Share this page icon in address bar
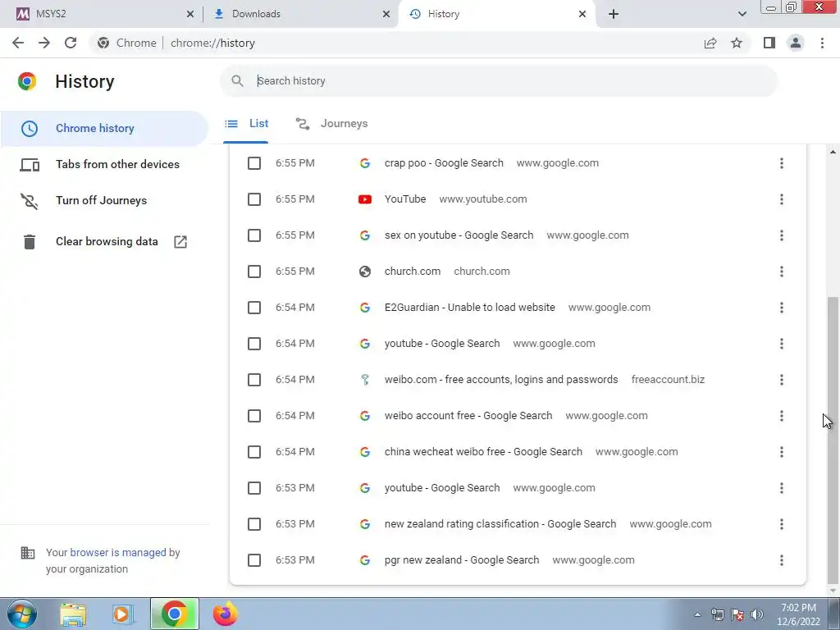840x630 pixels. click(710, 43)
